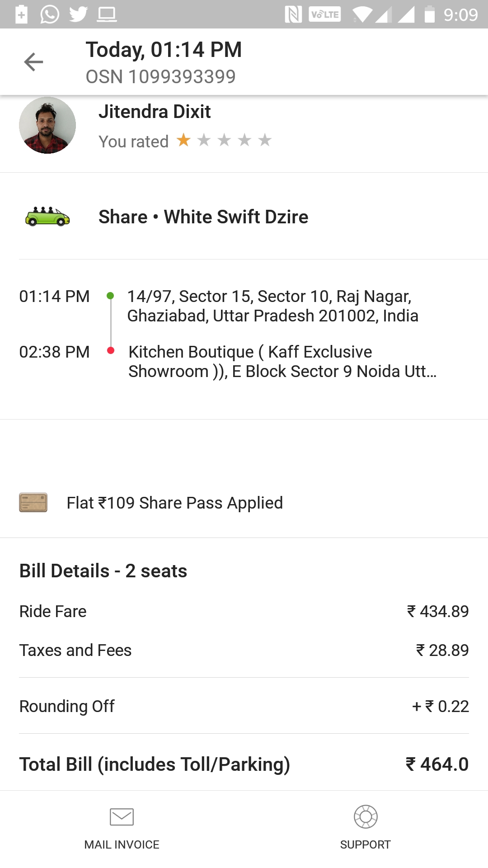This screenshot has height=868, width=488.
Task: Tap the SUPPORT label
Action: click(x=365, y=844)
